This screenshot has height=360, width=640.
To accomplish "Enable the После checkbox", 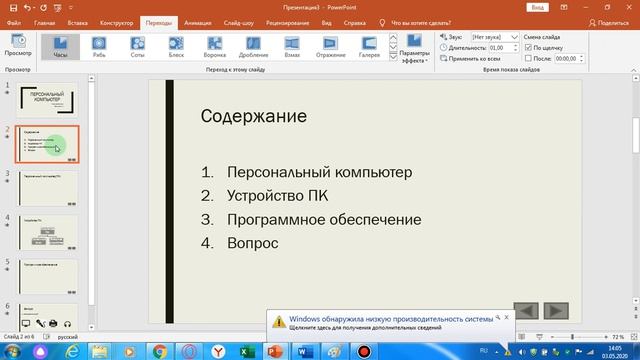I will 528,59.
